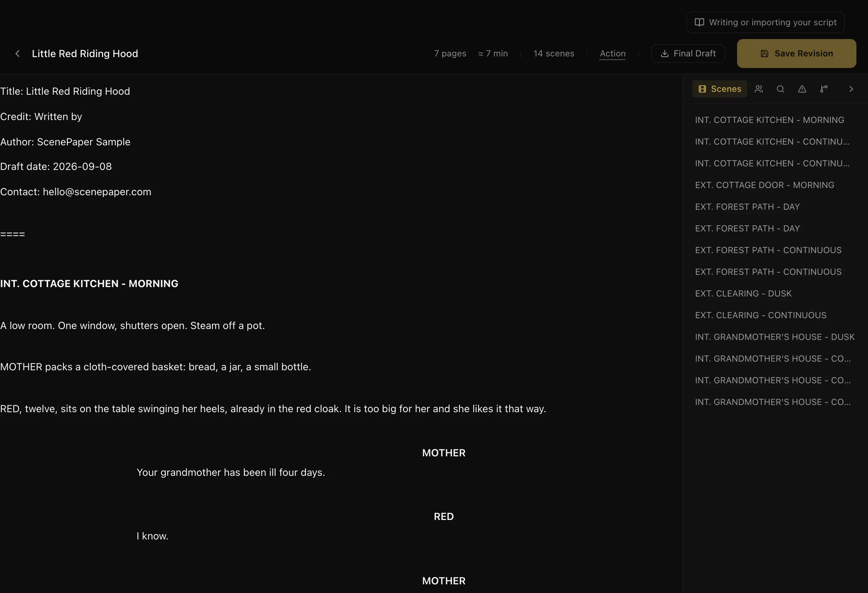Click the Action element type label

click(613, 54)
